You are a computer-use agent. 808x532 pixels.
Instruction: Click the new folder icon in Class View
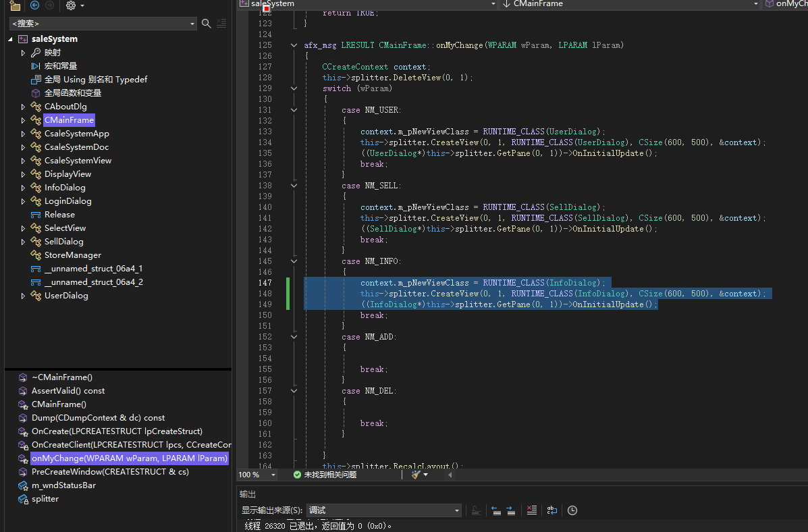15,5
